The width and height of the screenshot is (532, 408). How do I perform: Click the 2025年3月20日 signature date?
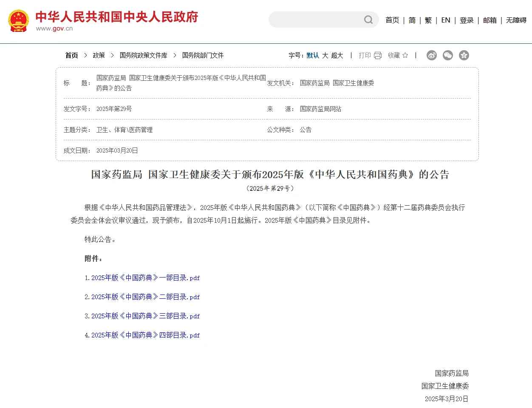pos(447,399)
